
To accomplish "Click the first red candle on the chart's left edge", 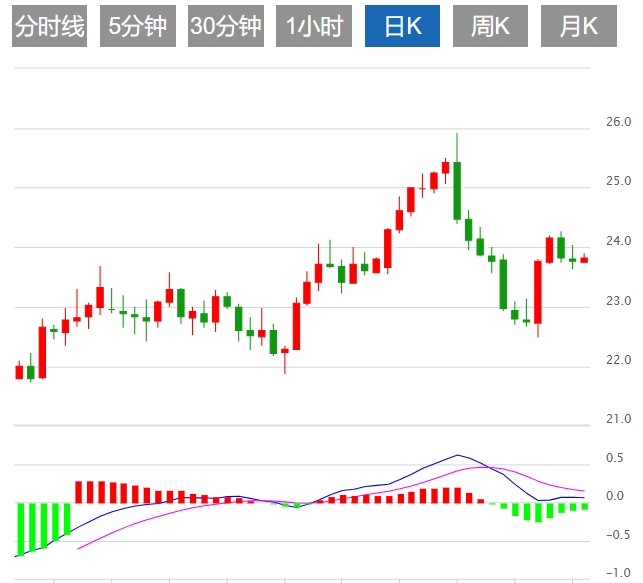I will pos(19,372).
